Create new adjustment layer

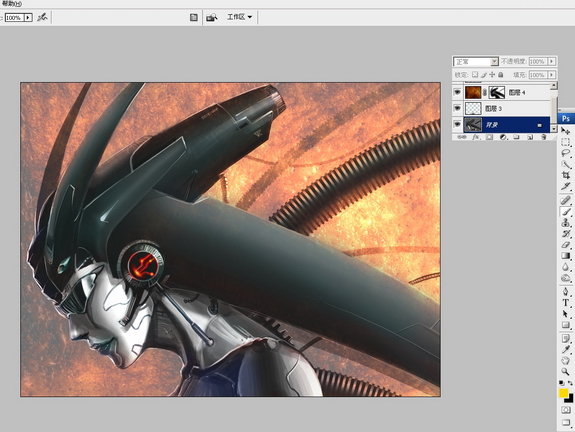tap(503, 137)
